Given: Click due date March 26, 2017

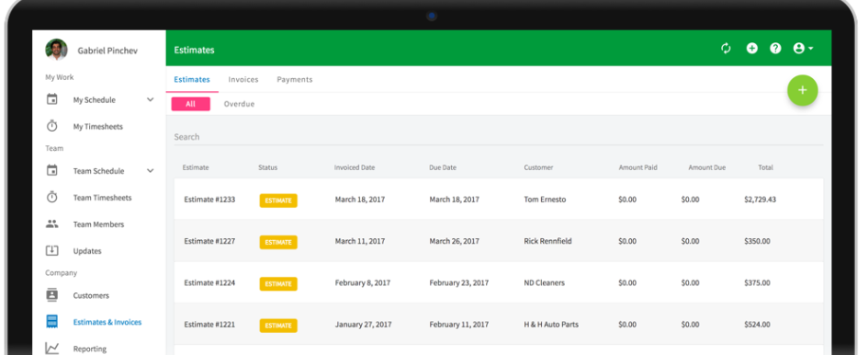Looking at the screenshot, I should pyautogui.click(x=455, y=241).
